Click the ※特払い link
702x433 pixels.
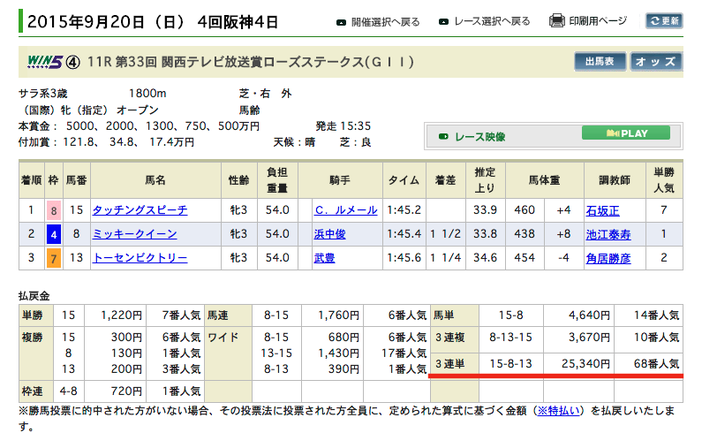tap(559, 411)
